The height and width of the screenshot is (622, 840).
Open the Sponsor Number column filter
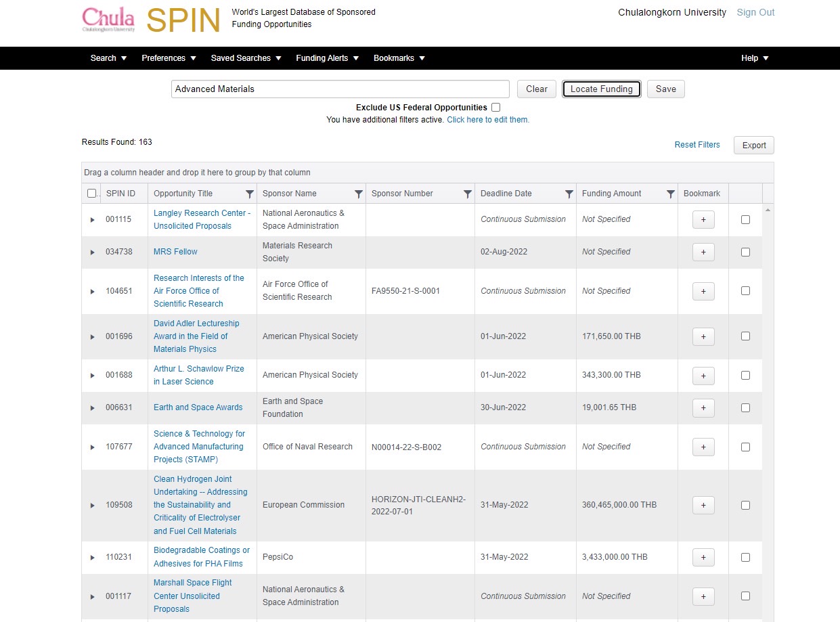pyautogui.click(x=467, y=194)
